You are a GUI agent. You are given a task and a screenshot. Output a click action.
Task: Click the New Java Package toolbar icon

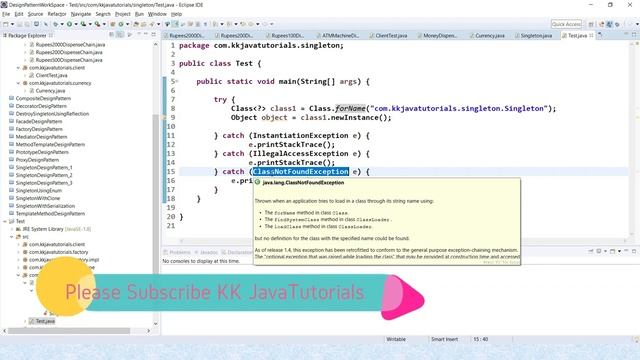[113, 24]
